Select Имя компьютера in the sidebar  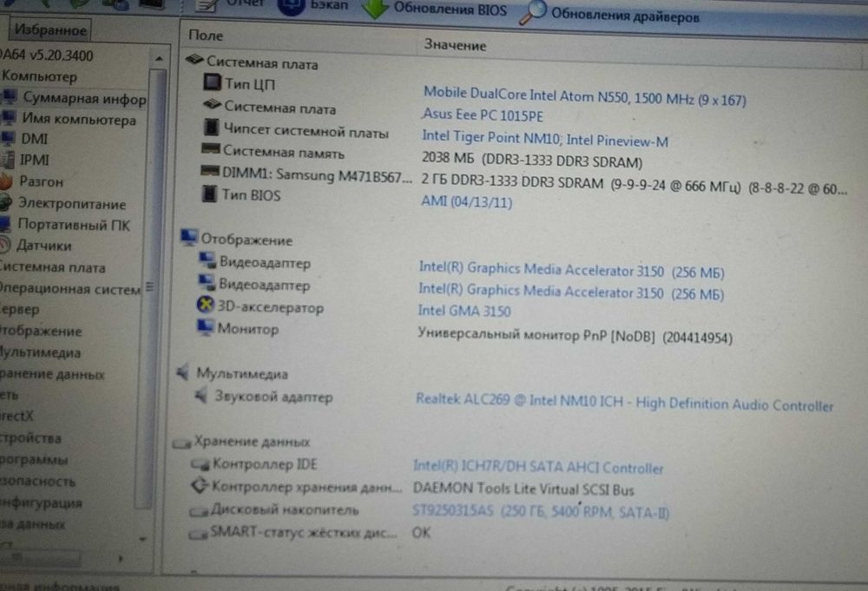79,119
